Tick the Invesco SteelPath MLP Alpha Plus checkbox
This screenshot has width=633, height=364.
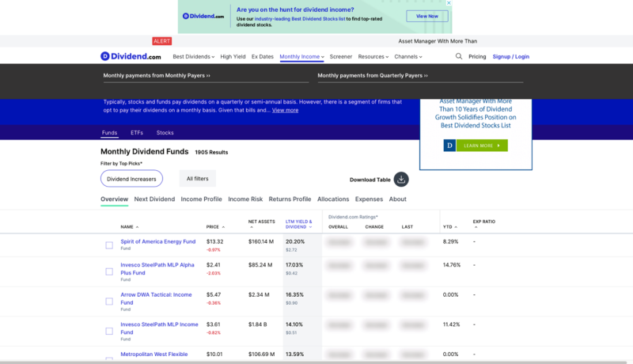(x=109, y=272)
